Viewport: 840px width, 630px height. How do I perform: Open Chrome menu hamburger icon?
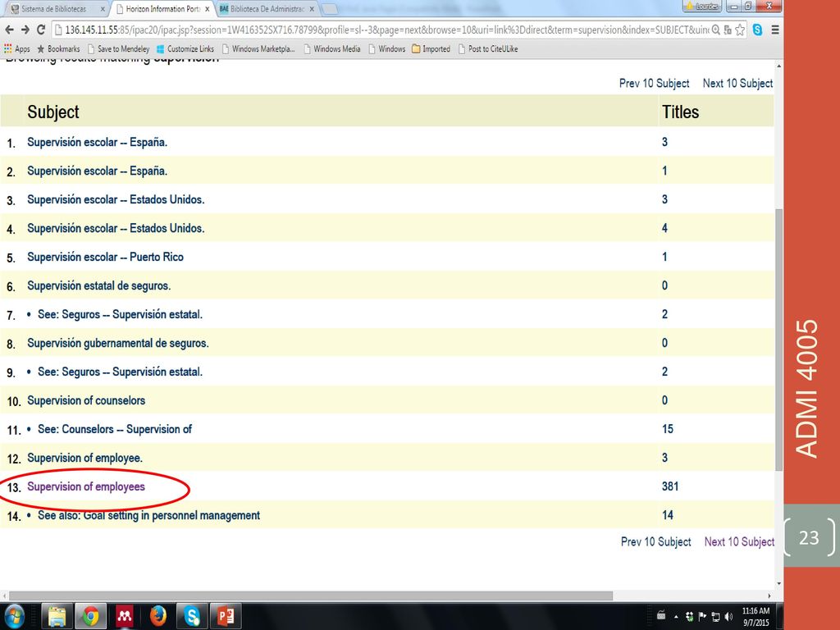coord(775,30)
